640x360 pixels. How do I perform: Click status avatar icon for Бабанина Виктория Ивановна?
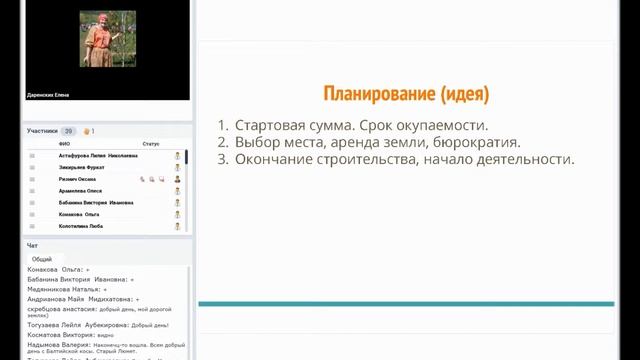pyautogui.click(x=178, y=202)
